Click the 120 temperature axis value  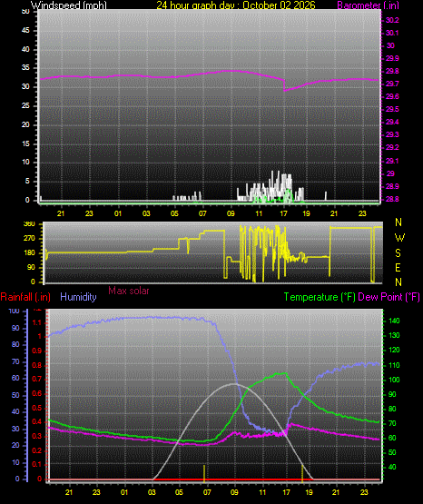[394, 350]
